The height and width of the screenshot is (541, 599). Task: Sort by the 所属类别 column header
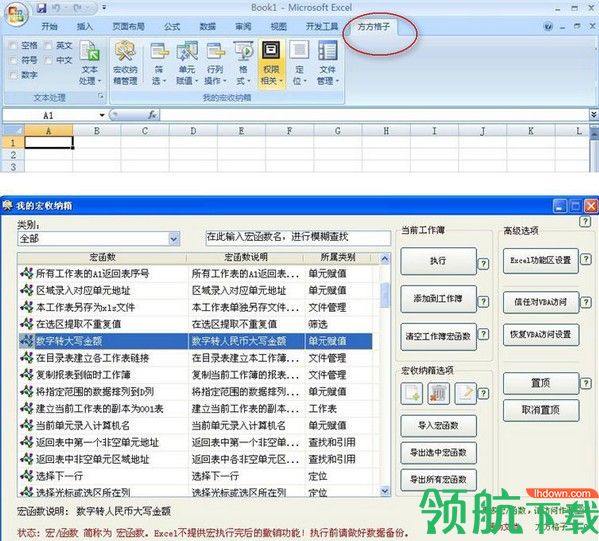point(338,258)
